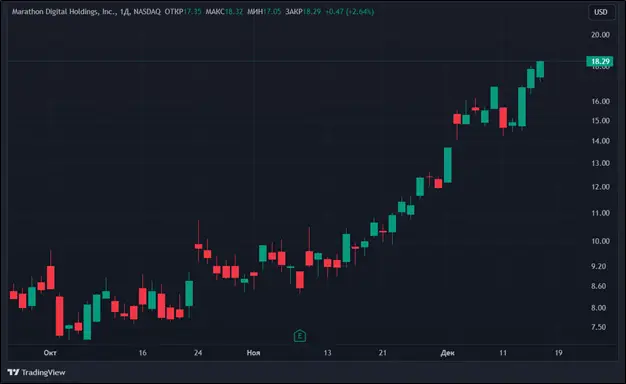Click the 9.20 price axis label
The image size is (626, 384).
598,266
